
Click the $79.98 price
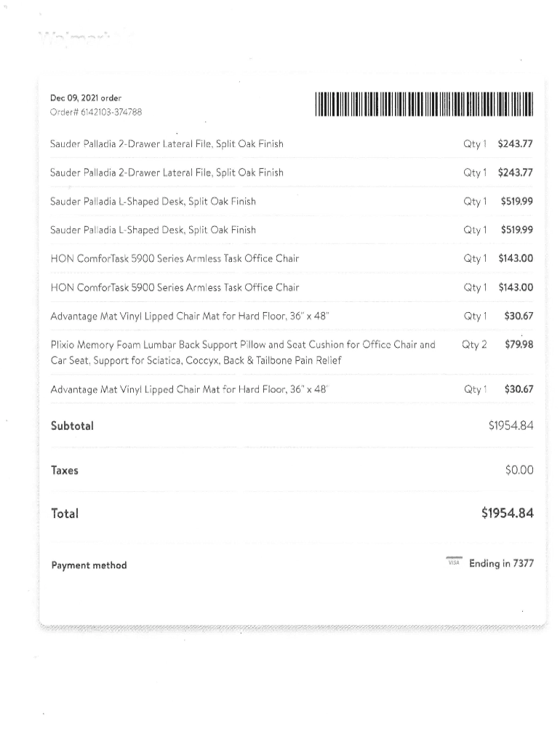point(519,345)
